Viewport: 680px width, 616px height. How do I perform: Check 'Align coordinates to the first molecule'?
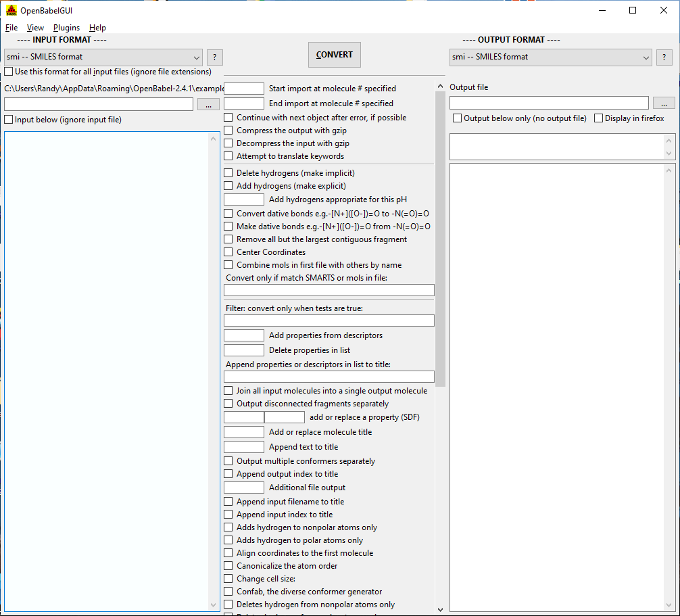(228, 553)
